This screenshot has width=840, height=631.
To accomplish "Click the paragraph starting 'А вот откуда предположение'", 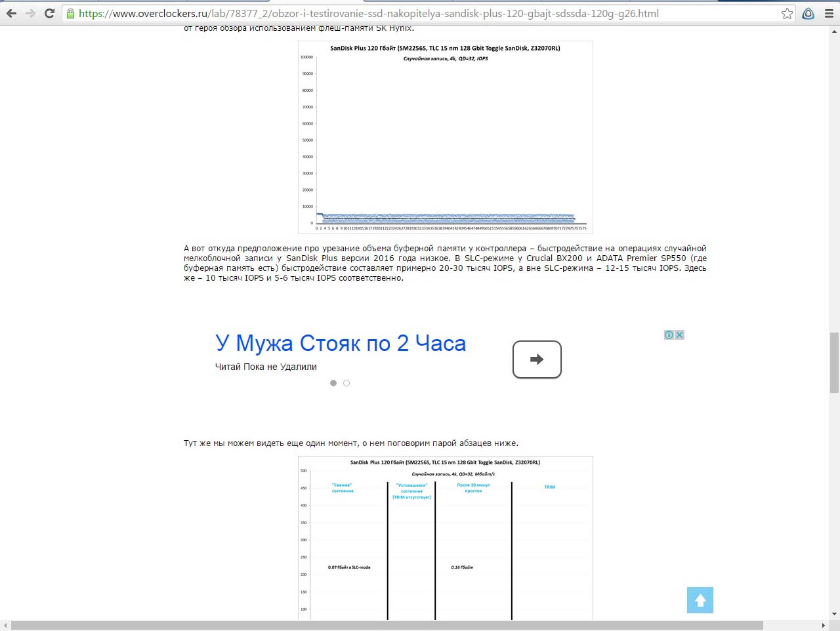I will pyautogui.click(x=445, y=263).
